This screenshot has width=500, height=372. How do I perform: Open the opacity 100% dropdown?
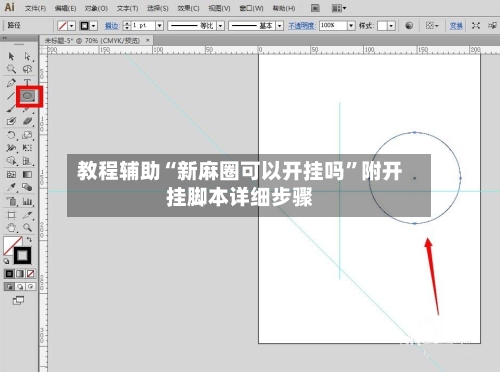click(351, 26)
